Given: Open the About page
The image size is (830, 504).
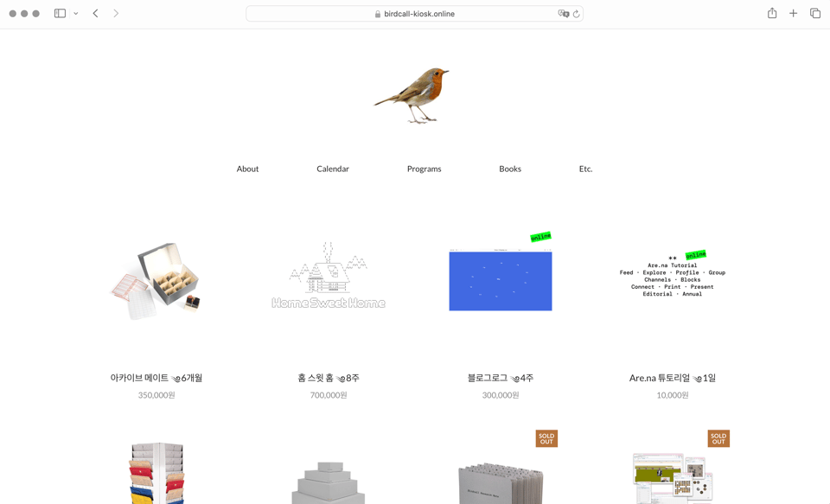Looking at the screenshot, I should pos(247,169).
